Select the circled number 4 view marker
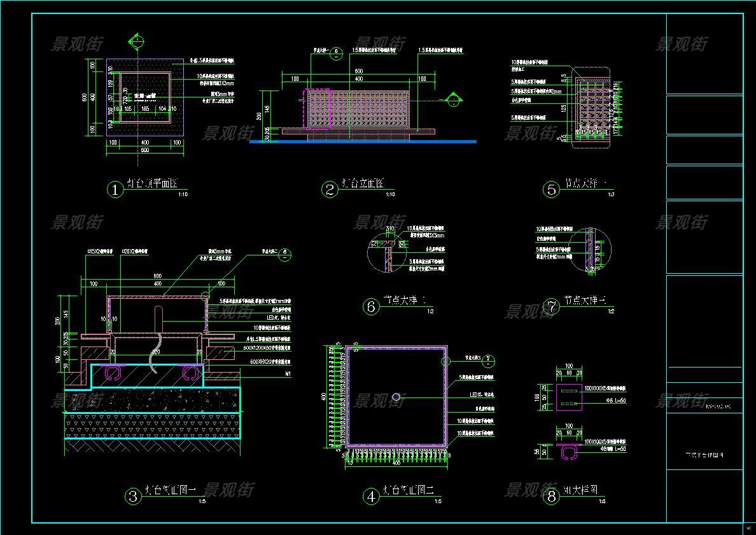The height and width of the screenshot is (535, 756). tap(371, 496)
